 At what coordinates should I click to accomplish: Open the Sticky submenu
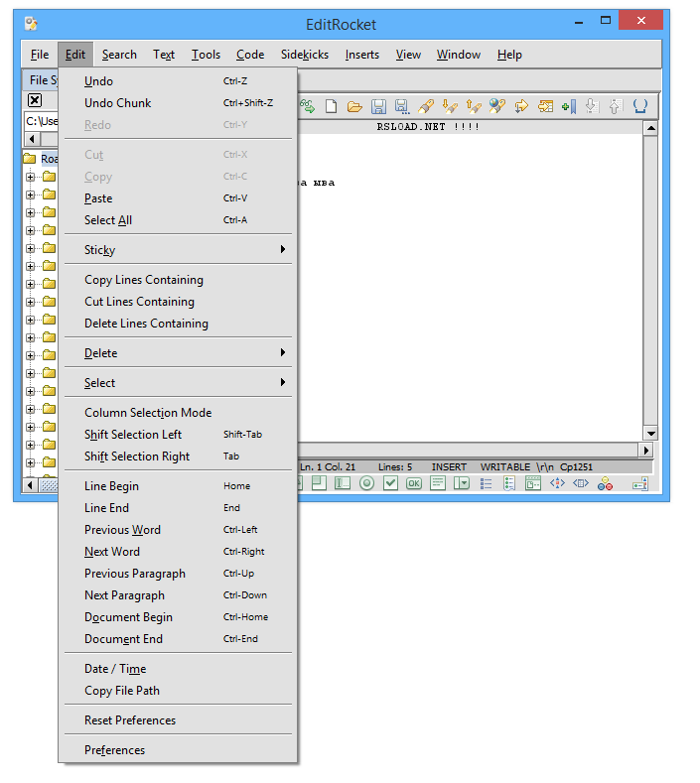click(x=178, y=249)
